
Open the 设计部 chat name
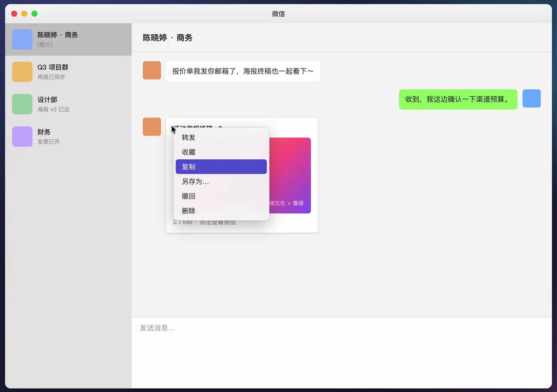point(47,100)
